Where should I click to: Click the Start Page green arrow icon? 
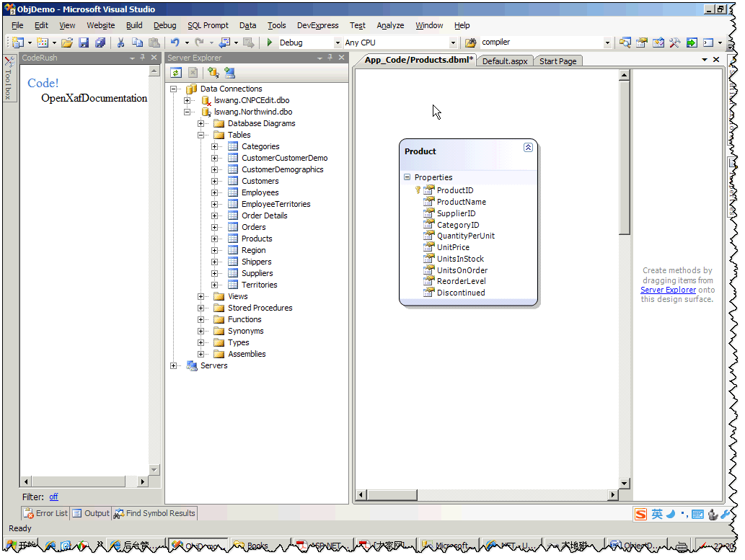[692, 43]
